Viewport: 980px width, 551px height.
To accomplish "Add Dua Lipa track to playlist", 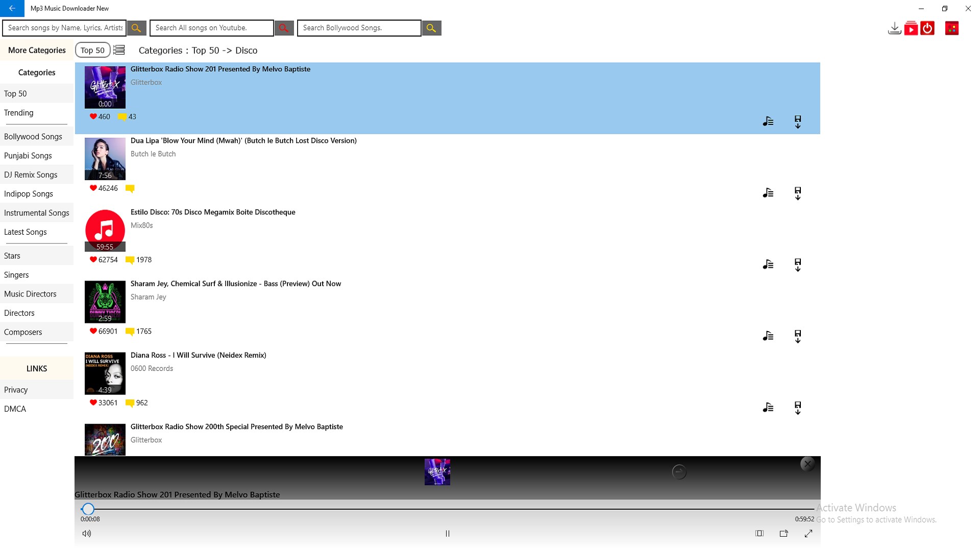I will (x=768, y=193).
